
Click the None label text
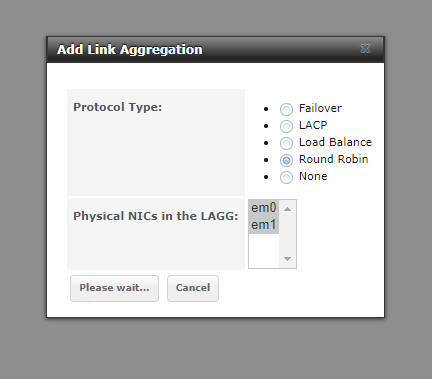pyautogui.click(x=313, y=176)
